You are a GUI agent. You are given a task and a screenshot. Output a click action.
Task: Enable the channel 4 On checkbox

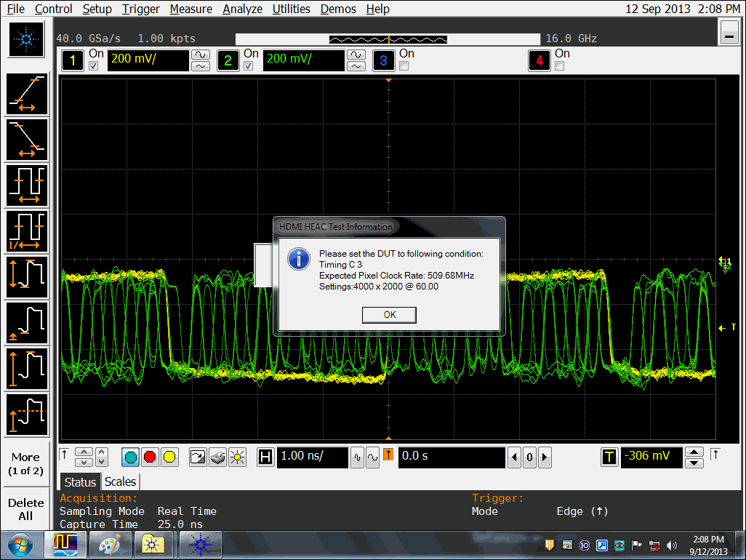pyautogui.click(x=559, y=66)
